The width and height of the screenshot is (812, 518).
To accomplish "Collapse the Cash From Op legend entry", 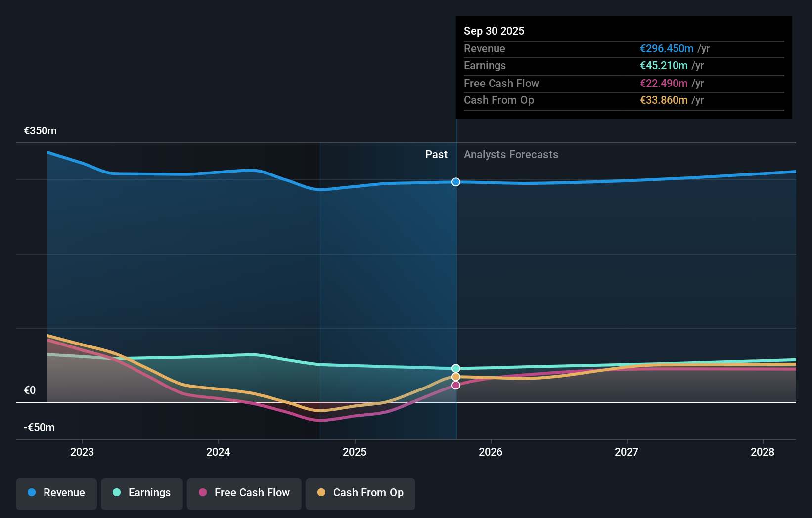I will point(360,493).
